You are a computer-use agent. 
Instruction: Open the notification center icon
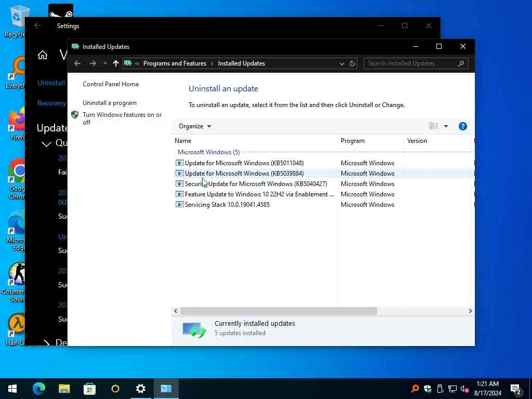(x=516, y=389)
